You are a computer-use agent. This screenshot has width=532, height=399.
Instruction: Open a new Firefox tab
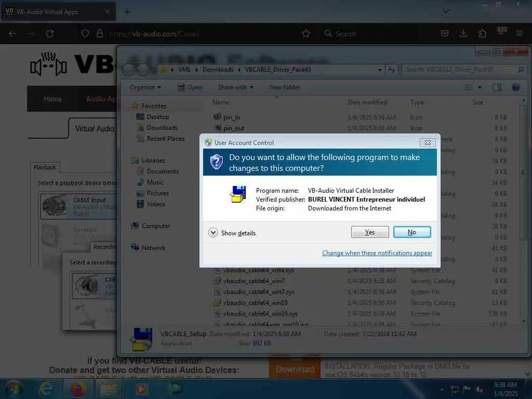(x=127, y=12)
